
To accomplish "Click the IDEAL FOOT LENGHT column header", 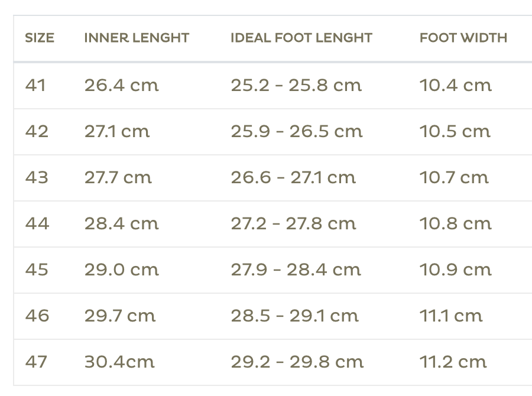I will (301, 38).
